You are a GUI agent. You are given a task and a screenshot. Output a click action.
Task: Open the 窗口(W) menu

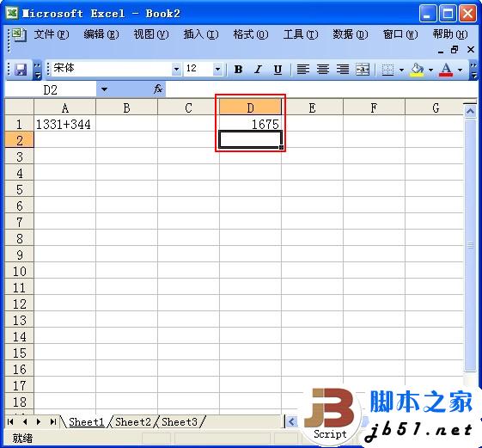pyautogui.click(x=400, y=34)
